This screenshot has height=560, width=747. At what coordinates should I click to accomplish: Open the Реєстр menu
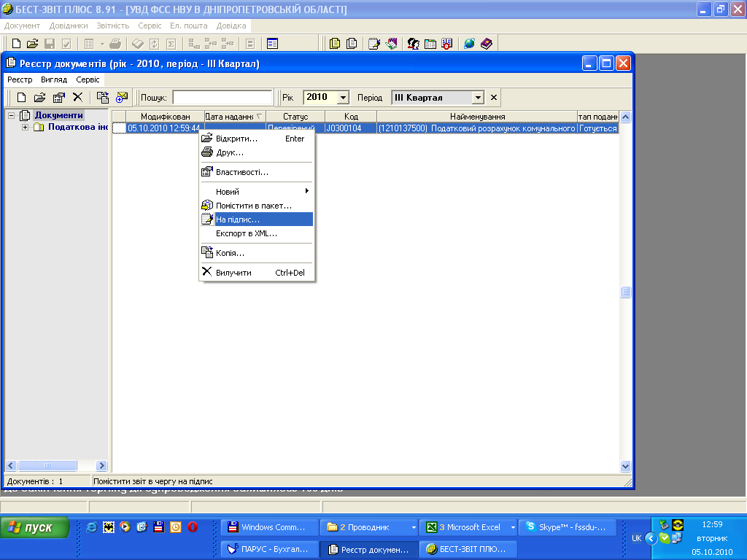(x=20, y=79)
